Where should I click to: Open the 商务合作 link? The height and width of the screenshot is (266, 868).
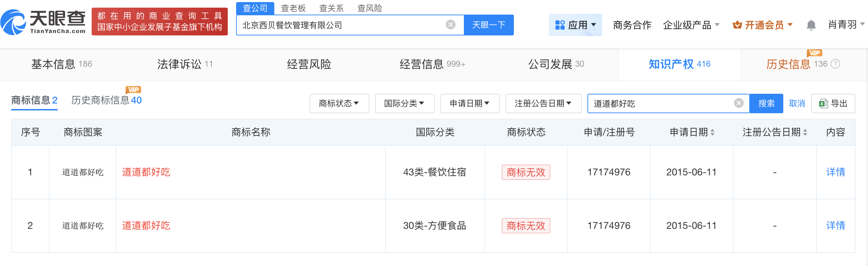coord(632,25)
